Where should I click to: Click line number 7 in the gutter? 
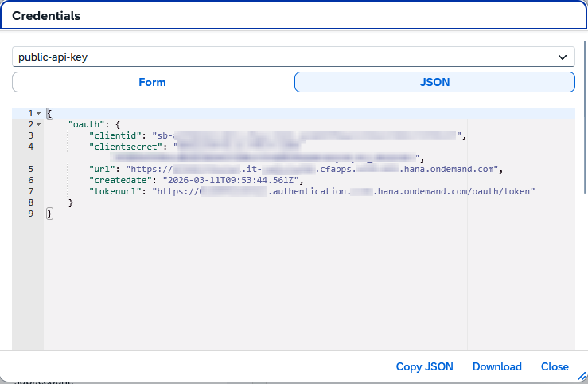pos(30,191)
